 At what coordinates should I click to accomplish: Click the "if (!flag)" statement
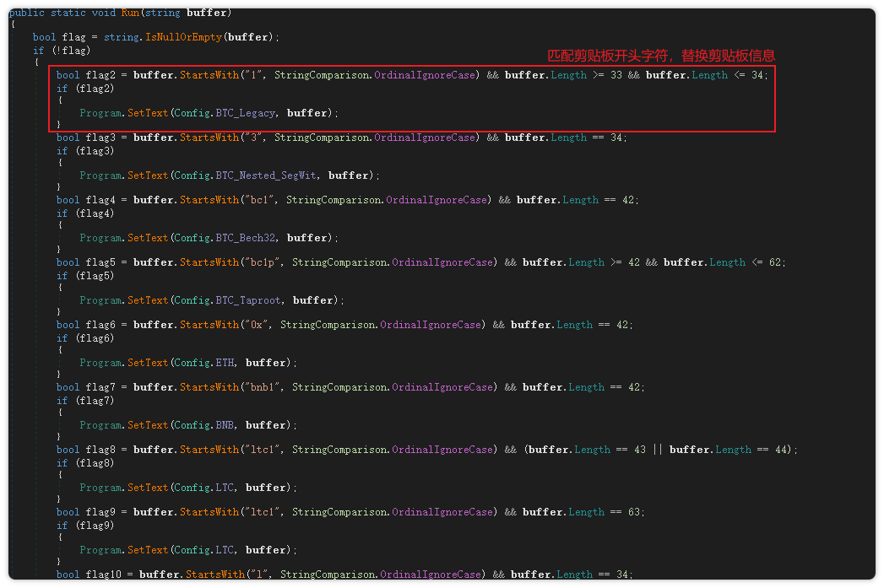click(x=61, y=50)
